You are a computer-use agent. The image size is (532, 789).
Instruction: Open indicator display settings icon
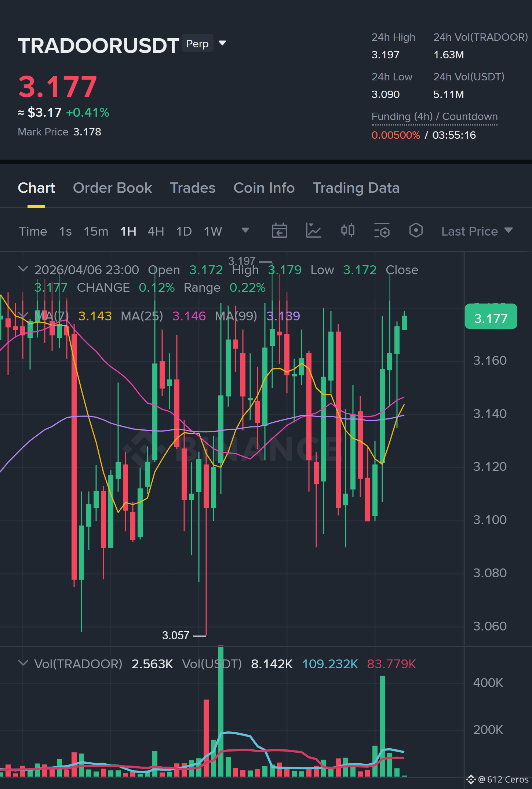[382, 231]
